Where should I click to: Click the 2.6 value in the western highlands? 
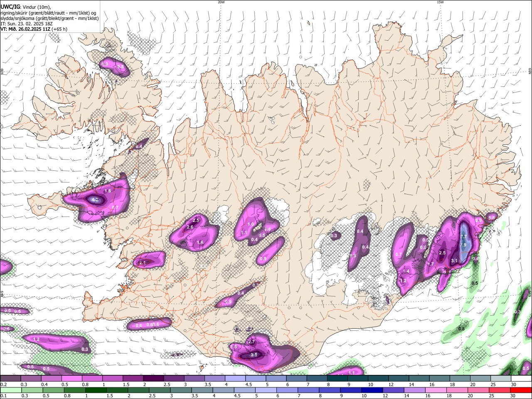point(190,227)
